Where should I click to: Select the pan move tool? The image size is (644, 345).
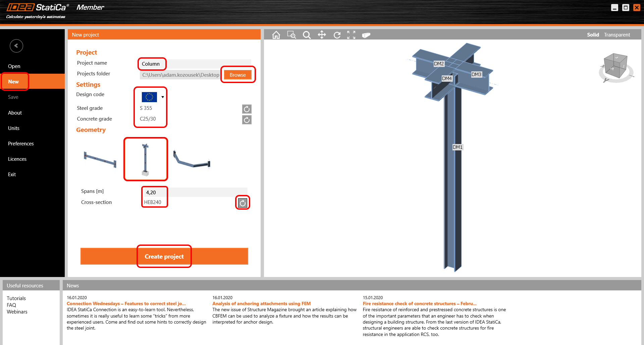click(322, 35)
